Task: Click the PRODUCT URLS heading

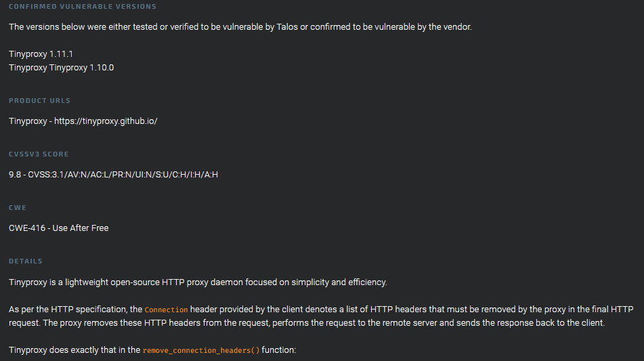Action: (39, 101)
